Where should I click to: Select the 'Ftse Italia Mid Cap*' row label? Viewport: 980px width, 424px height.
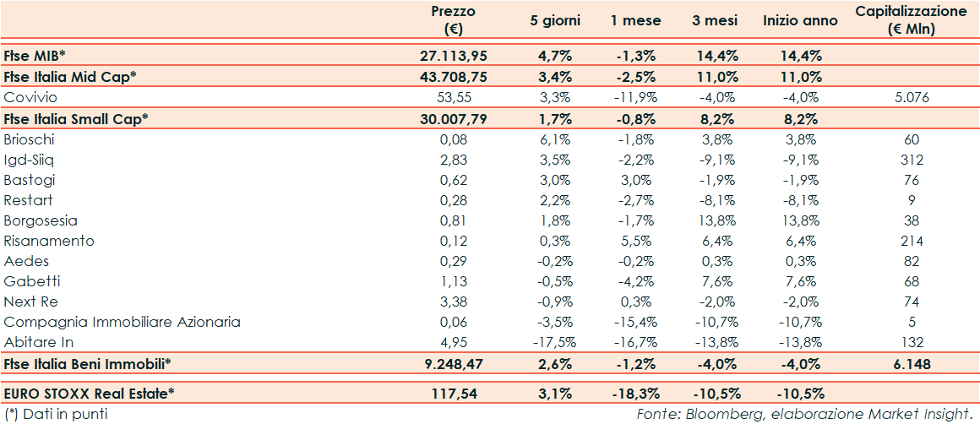70,77
